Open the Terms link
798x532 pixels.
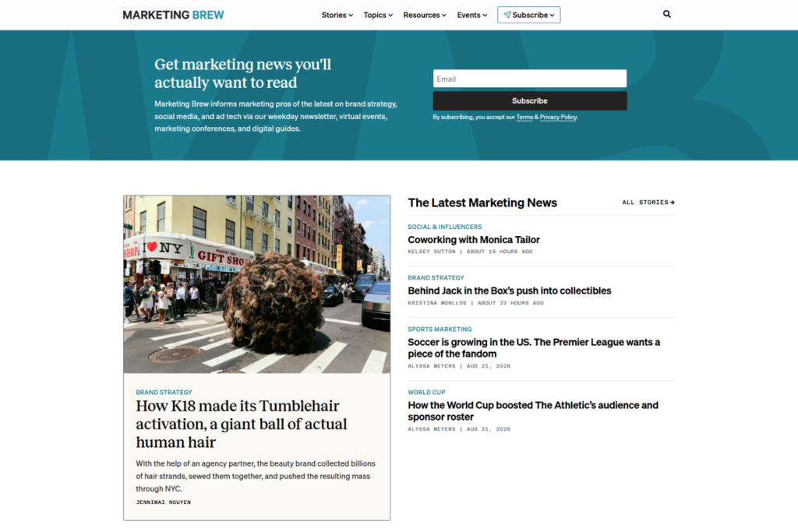tap(524, 117)
